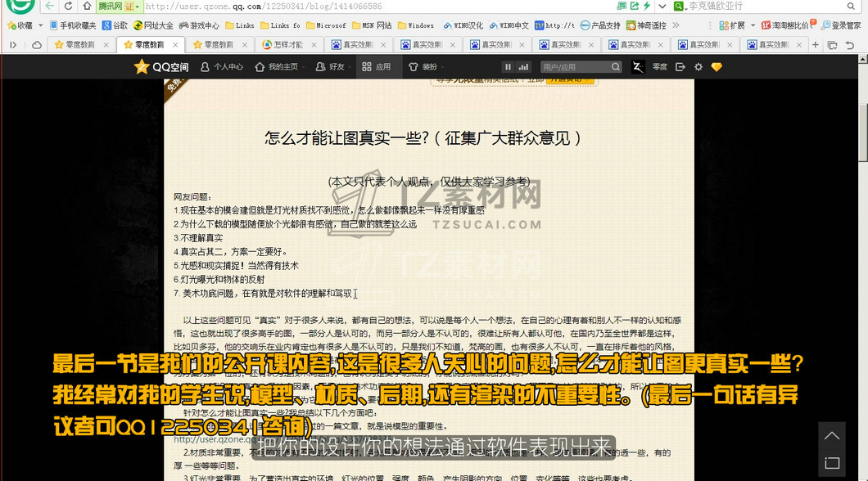Viewport: 868px width, 481px height.
Task: Click the browser back arrow button
Action: (50, 6)
